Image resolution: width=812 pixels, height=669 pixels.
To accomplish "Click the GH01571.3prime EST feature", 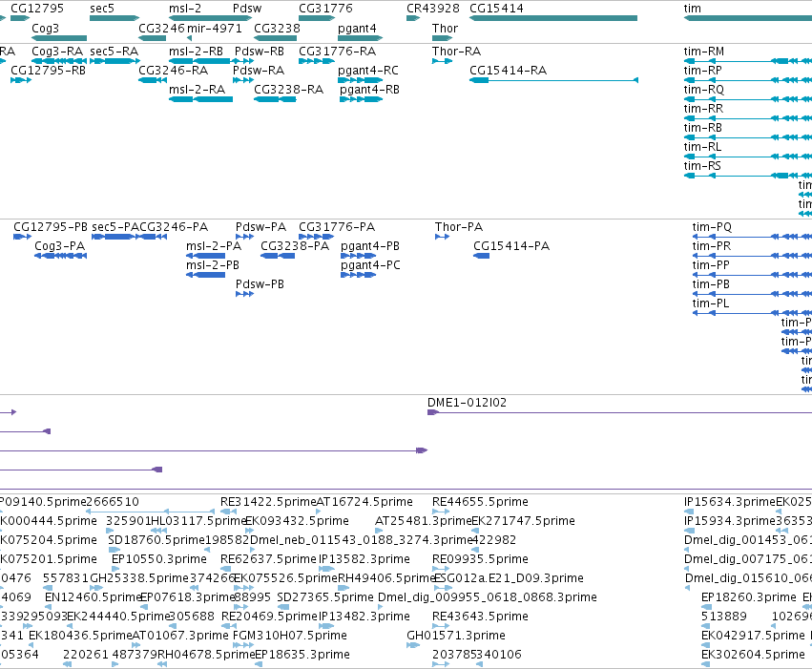I will pos(413,645).
